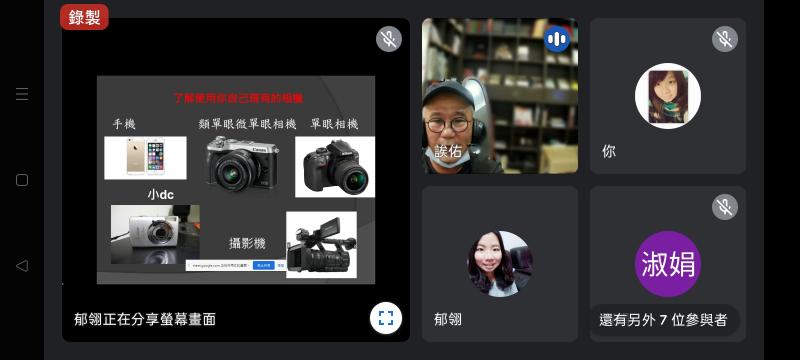The width and height of the screenshot is (800, 360).
Task: Tap the 郁翎 name label under avatar
Action: coord(448,319)
